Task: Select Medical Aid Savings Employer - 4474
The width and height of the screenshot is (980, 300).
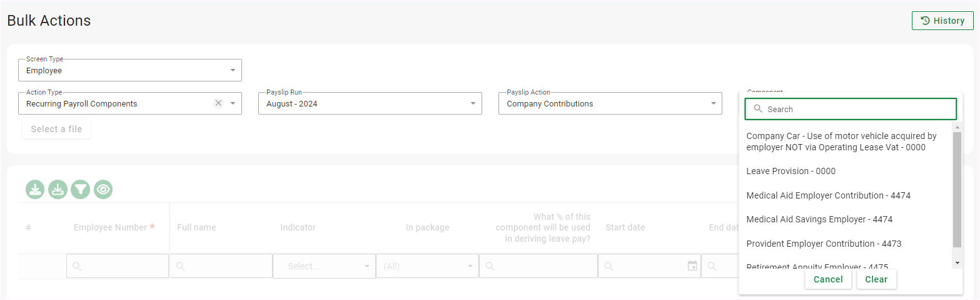Action: point(819,219)
